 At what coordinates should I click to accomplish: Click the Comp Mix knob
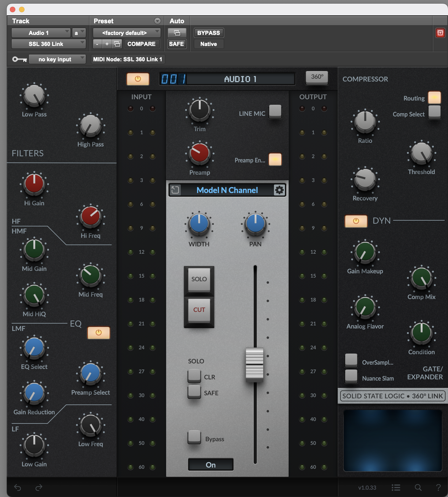click(422, 278)
